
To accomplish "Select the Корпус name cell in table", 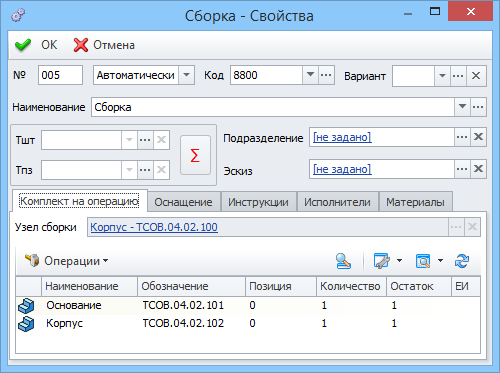I will coord(64,324).
